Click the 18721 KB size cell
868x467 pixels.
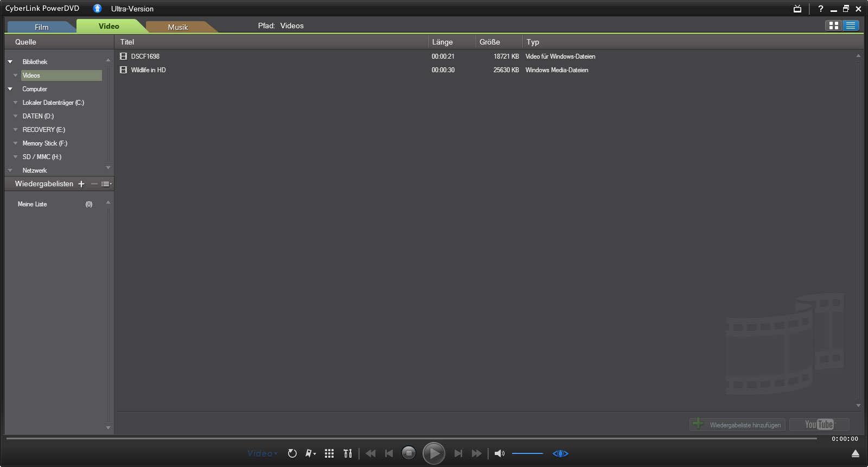(x=506, y=56)
